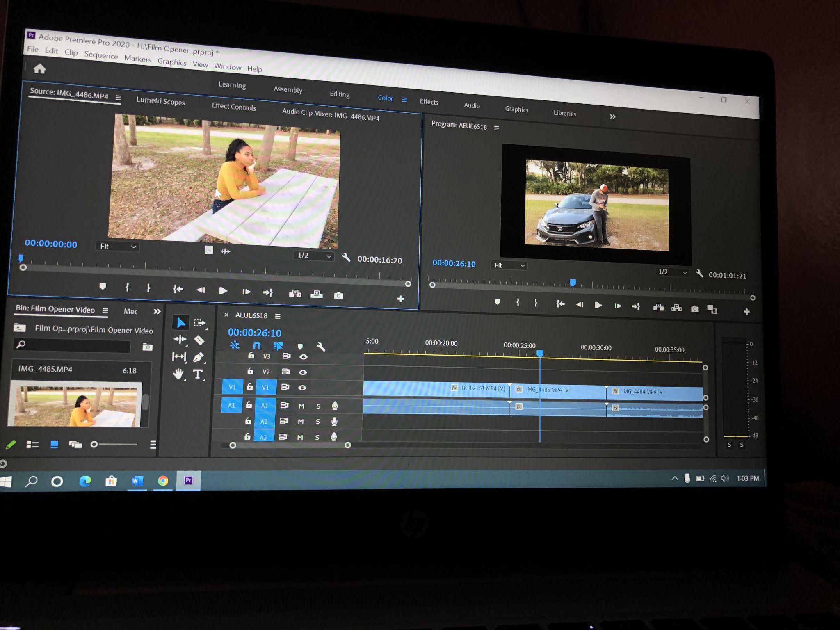Open the Markers menu

tap(138, 59)
